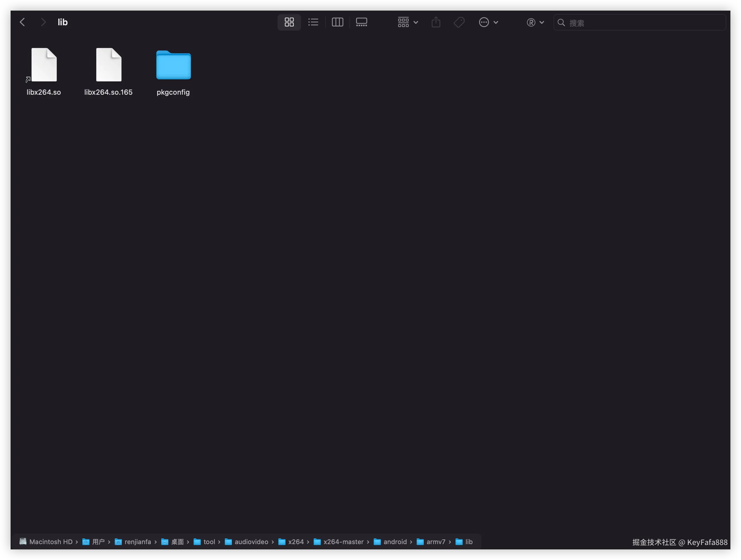The width and height of the screenshot is (741, 560).
Task: Go to x264-master in path bar
Action: [x=343, y=541]
